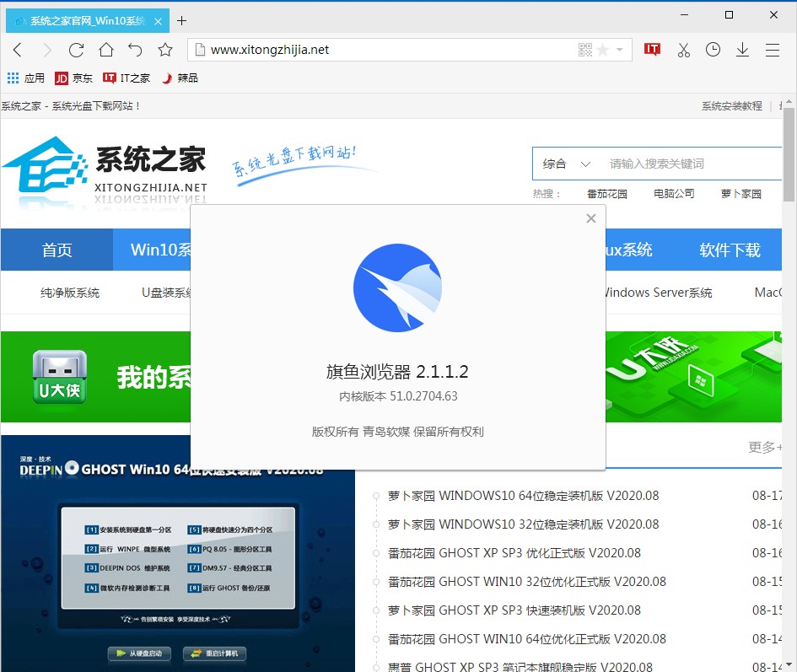Refresh the page with the reload icon
The width and height of the screenshot is (797, 672).
coord(76,50)
